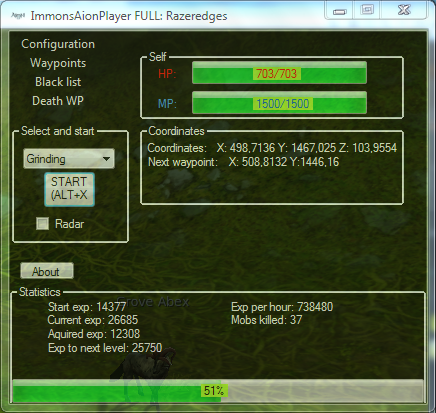
Task: Click the HP bar showing 703/703
Action: pyautogui.click(x=279, y=73)
